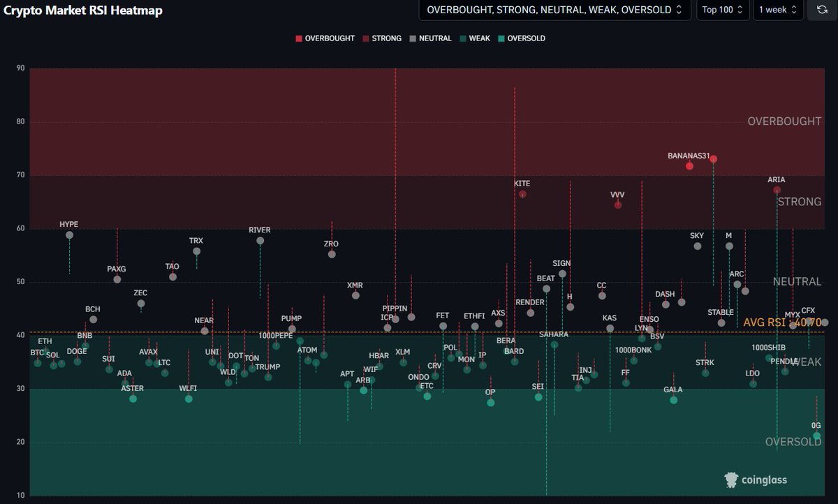The height and width of the screenshot is (504, 838).
Task: Click the WEAK legend label
Action: pyautogui.click(x=479, y=38)
